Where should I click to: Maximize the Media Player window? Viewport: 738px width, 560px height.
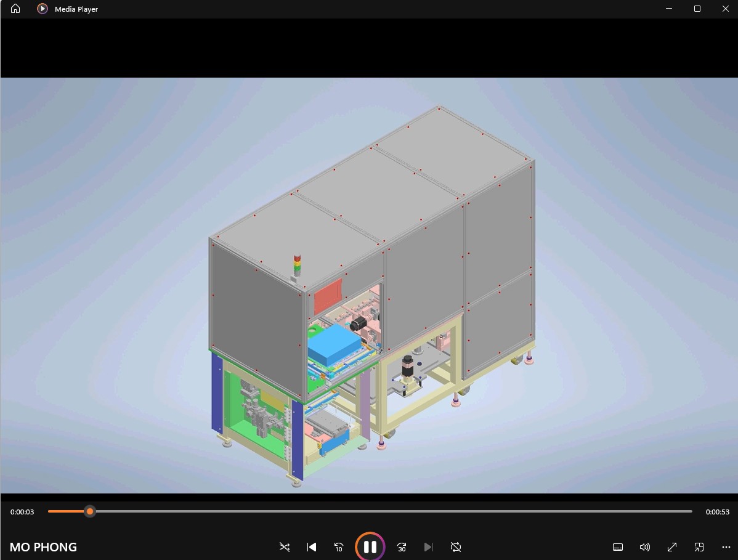click(697, 9)
